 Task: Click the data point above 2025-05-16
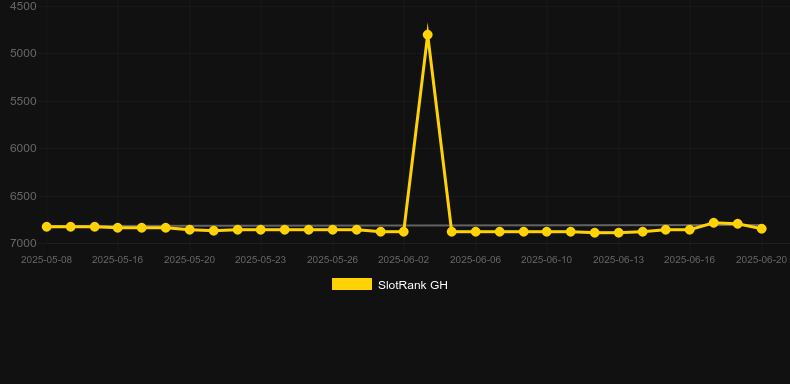(118, 228)
